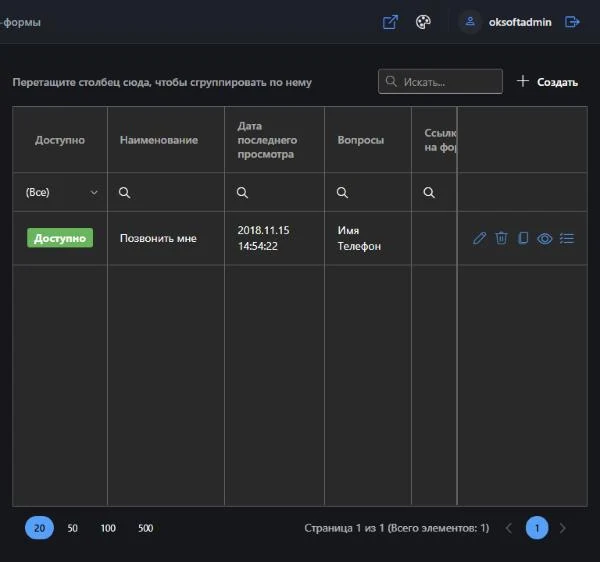The height and width of the screenshot is (562, 600).
Task: Click the date column filter search icon
Action: tap(242, 192)
